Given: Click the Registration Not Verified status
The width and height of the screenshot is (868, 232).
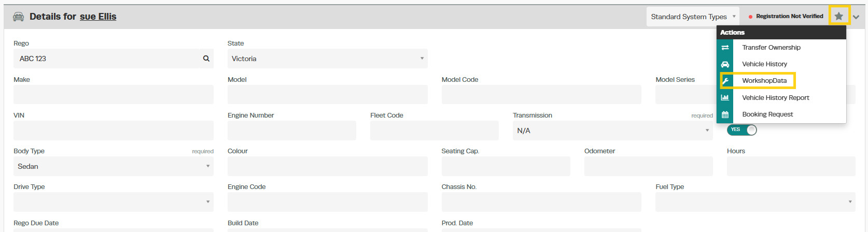Looking at the screenshot, I should (786, 17).
